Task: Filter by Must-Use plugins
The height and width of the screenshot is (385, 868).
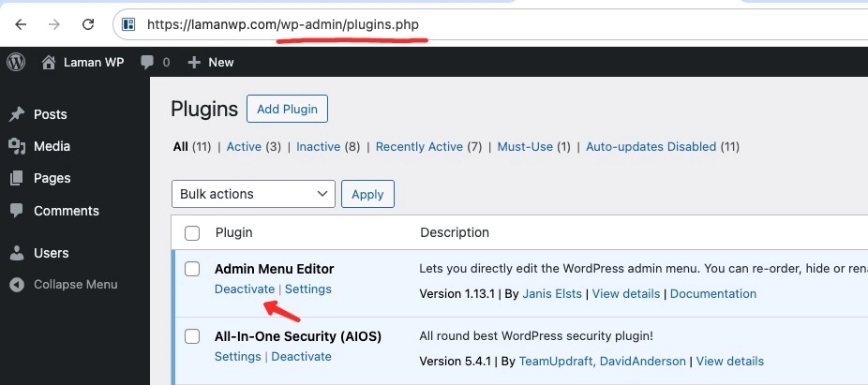Action: 525,146
